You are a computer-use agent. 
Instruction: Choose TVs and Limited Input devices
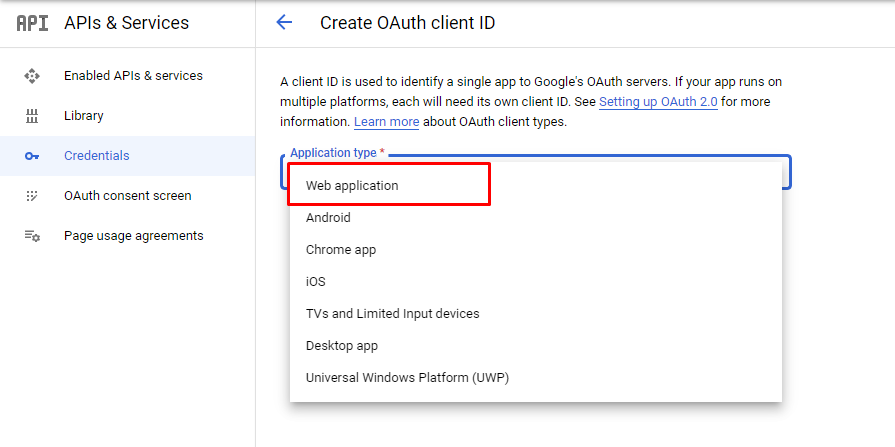click(x=393, y=314)
